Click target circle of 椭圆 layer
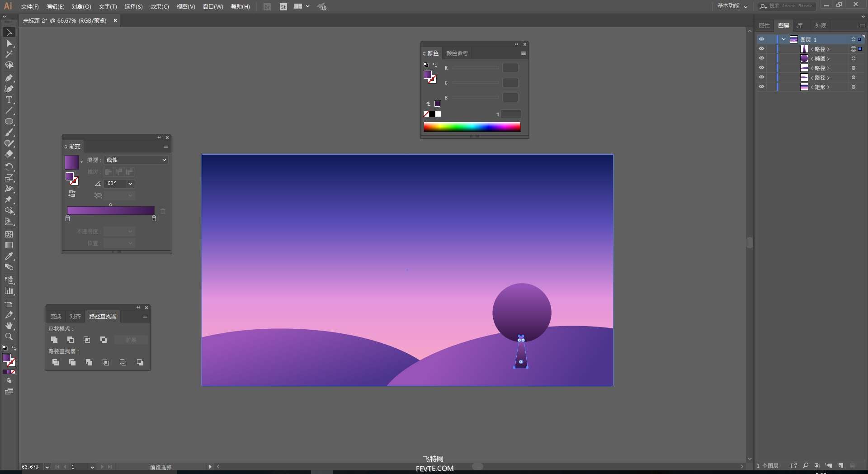This screenshot has width=868, height=474. (854, 58)
